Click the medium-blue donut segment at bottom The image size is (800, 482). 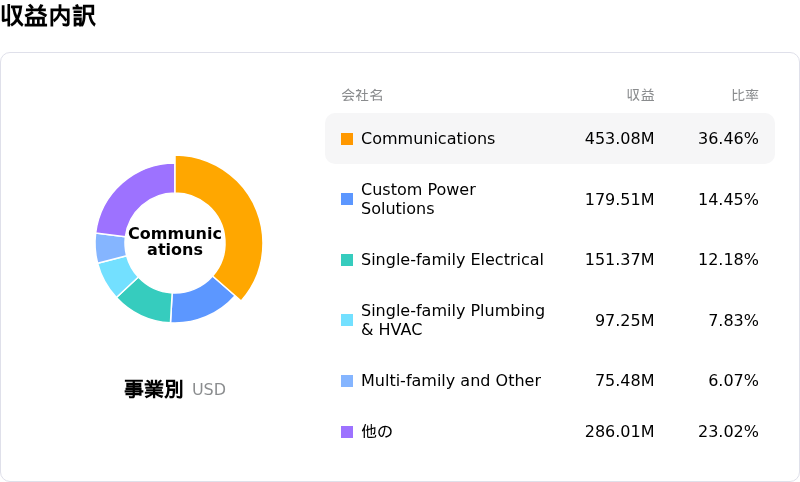[202, 303]
